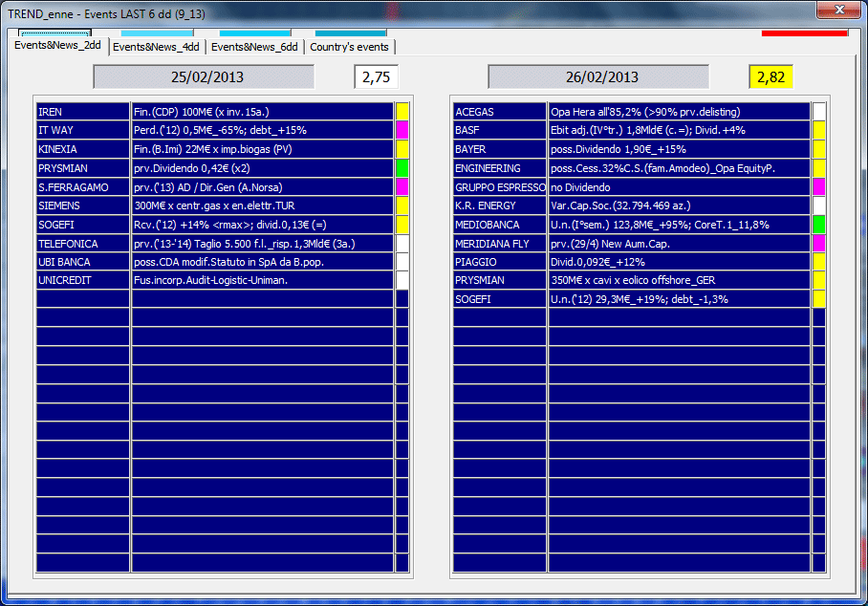Click the magenta swatch next to S.FERRAGAMO

[x=402, y=186]
